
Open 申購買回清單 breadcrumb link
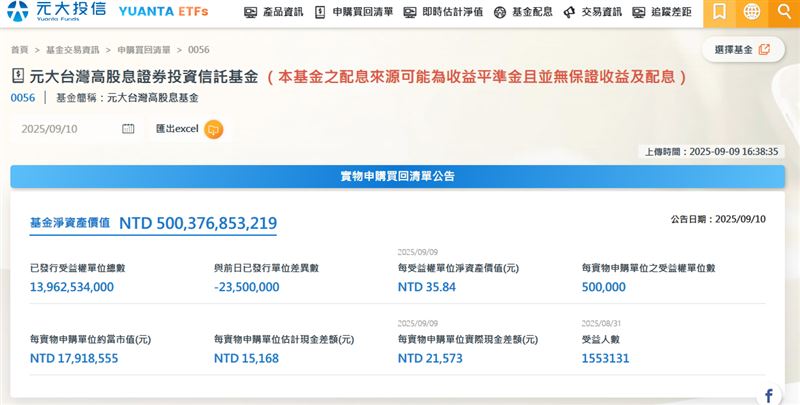(x=144, y=49)
